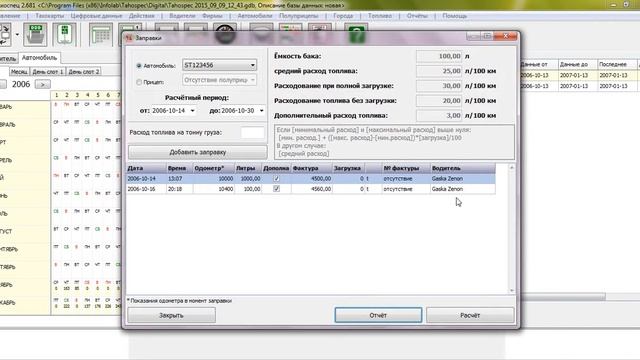Viewport: 640px width, 360px height.
Task: Click the Заправки dialog title icon
Action: [129, 38]
